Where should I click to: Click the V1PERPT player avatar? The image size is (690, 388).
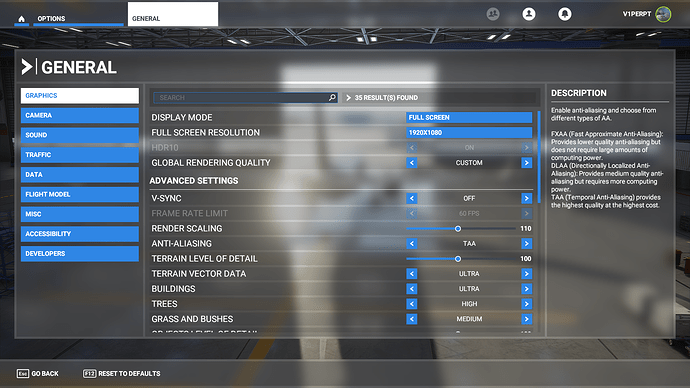coord(663,14)
